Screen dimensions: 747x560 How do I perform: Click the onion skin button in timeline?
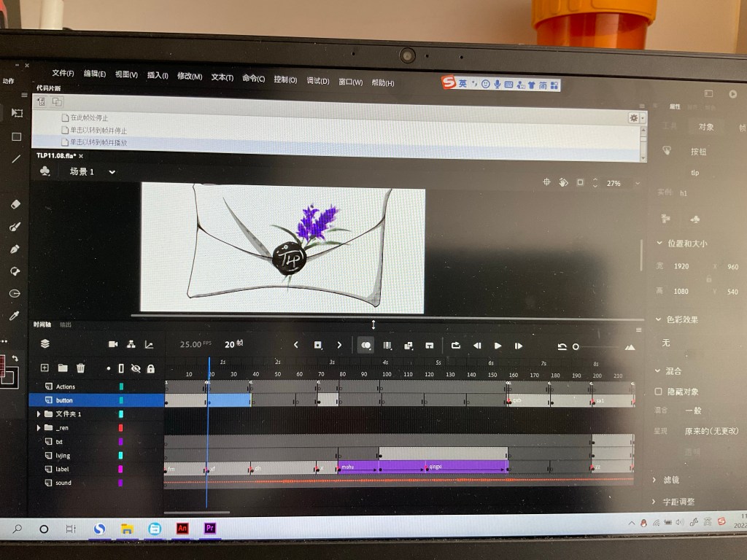pyautogui.click(x=365, y=346)
